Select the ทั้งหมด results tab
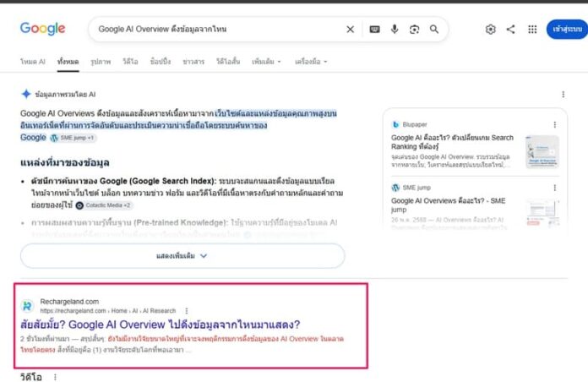Screen dimensions: 588x382 click(68, 62)
